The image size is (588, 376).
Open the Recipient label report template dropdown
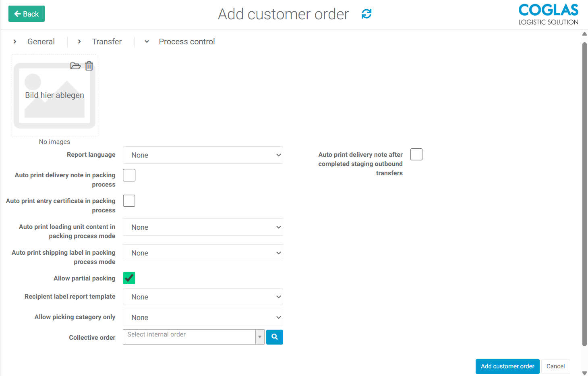(x=203, y=297)
